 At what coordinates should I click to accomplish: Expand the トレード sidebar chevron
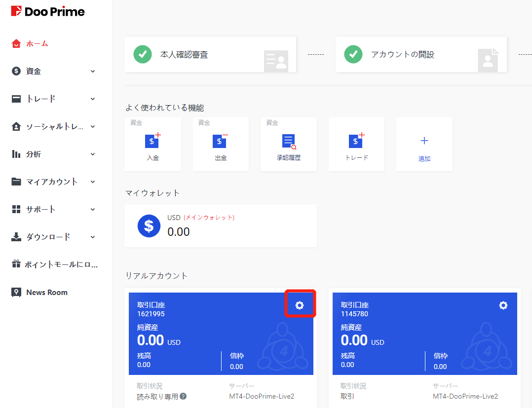[x=93, y=99]
